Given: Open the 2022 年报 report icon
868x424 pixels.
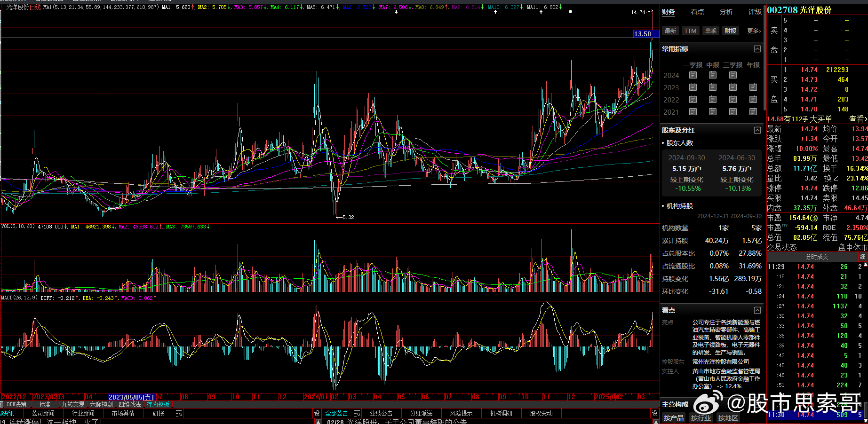Looking at the screenshot, I should [x=753, y=100].
